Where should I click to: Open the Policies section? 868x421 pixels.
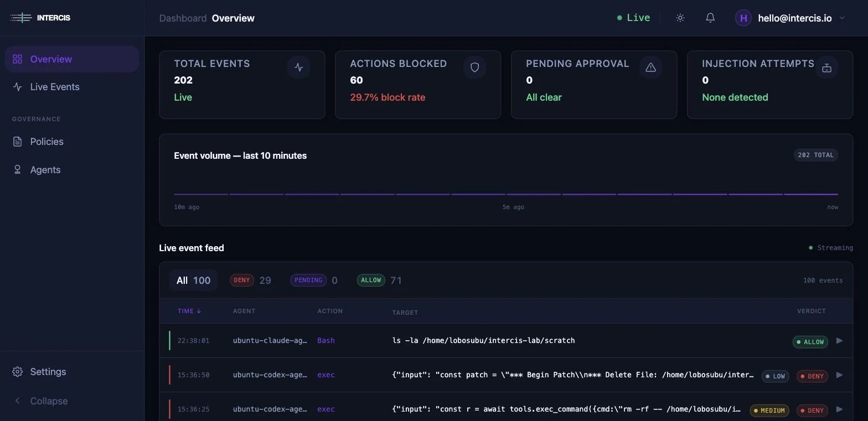72,142
